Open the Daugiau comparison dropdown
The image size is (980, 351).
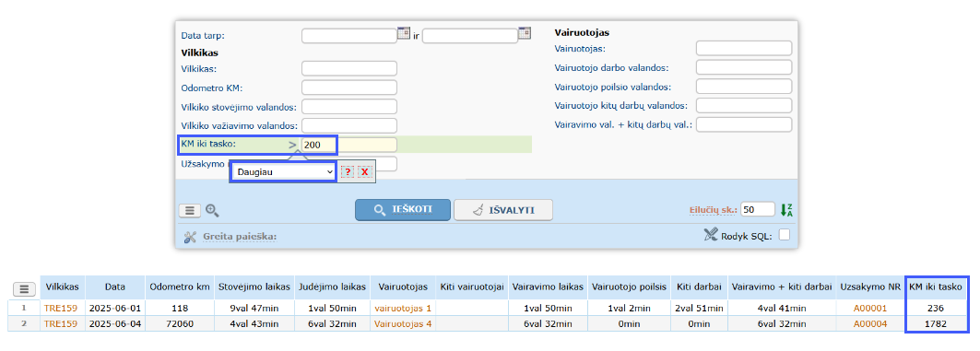(x=284, y=171)
